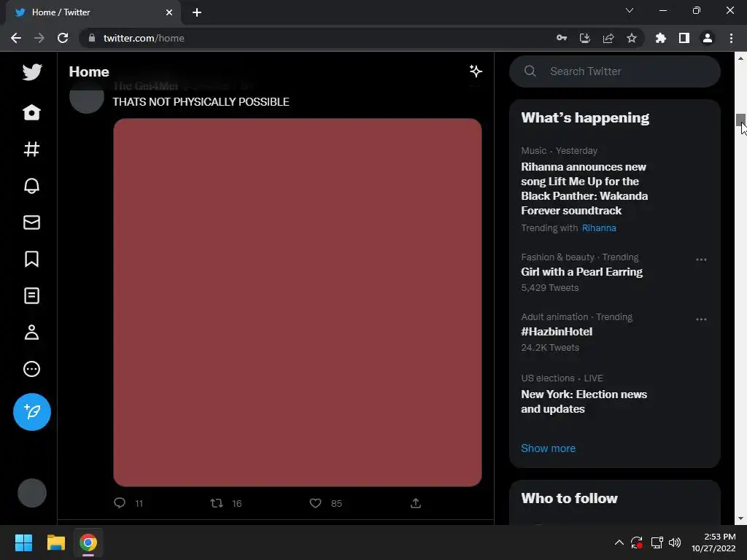
Task: Open the Rihanna announces new song trend
Action: point(584,189)
